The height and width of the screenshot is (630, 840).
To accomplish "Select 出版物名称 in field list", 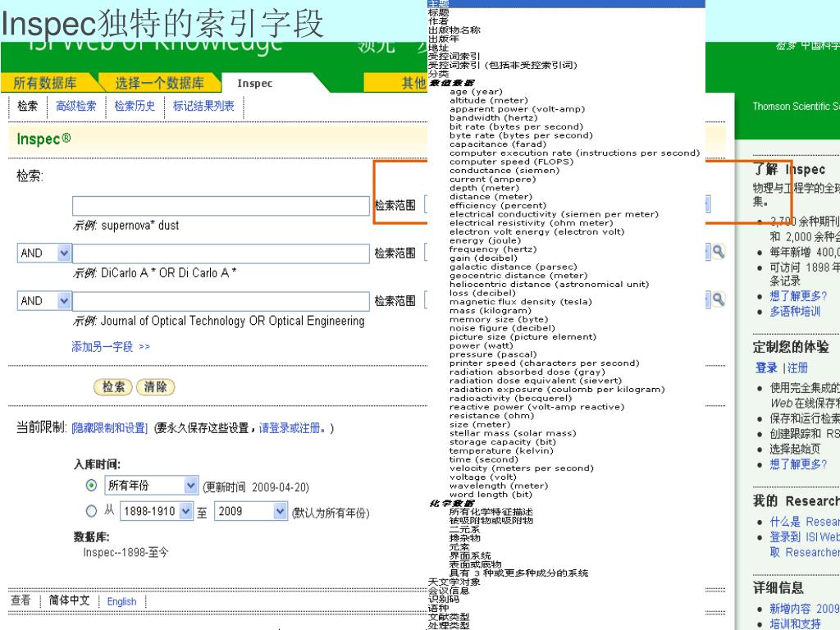I will coord(454,30).
